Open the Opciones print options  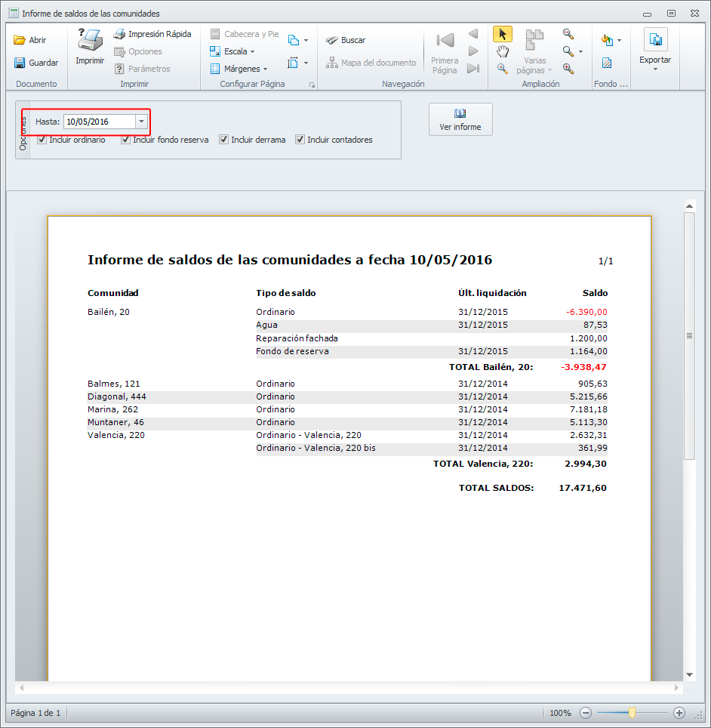[138, 51]
